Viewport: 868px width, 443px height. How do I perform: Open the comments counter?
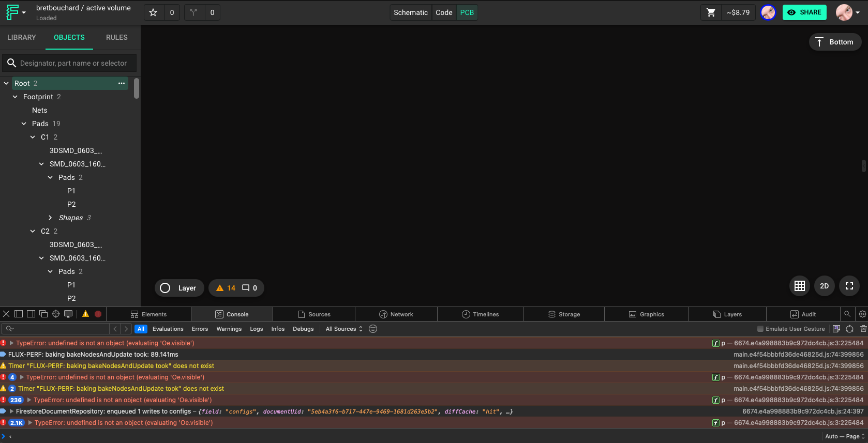[250, 288]
